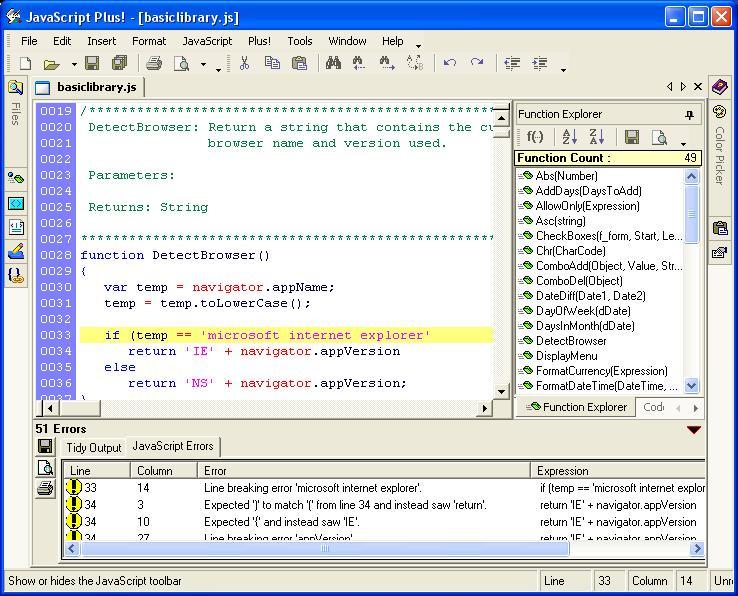Click code editor scroll right arrow
Viewport: 738px width, 596px height.
[484, 408]
